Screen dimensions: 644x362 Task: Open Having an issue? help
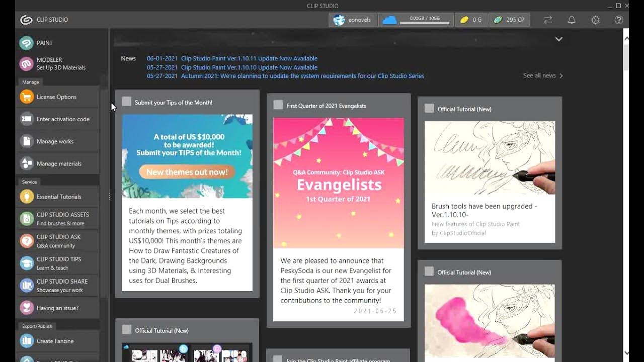tap(57, 308)
